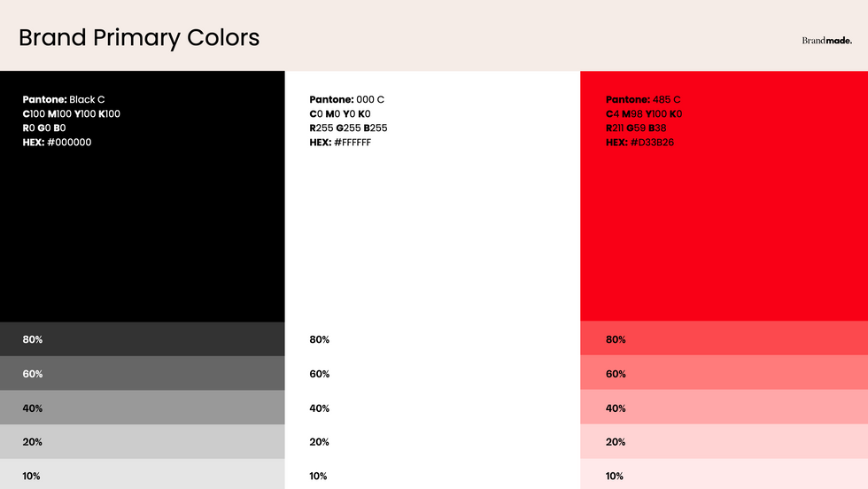Click the Pantone 485 C label
868x489 pixels.
point(643,99)
